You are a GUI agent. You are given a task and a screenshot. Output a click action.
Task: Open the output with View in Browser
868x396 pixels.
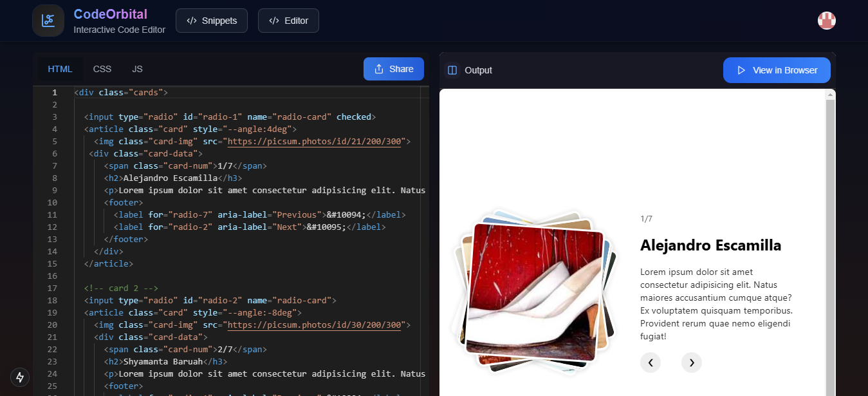(x=777, y=70)
